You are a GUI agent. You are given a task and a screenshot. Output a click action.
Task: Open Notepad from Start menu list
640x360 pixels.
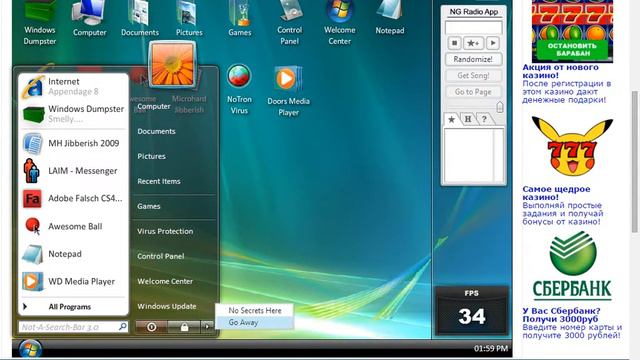tap(73, 254)
